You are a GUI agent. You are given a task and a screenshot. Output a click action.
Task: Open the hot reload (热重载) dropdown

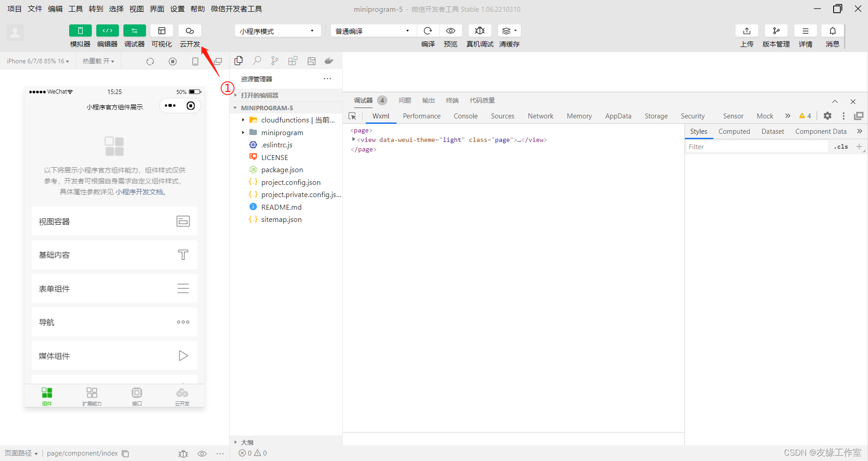pos(99,61)
